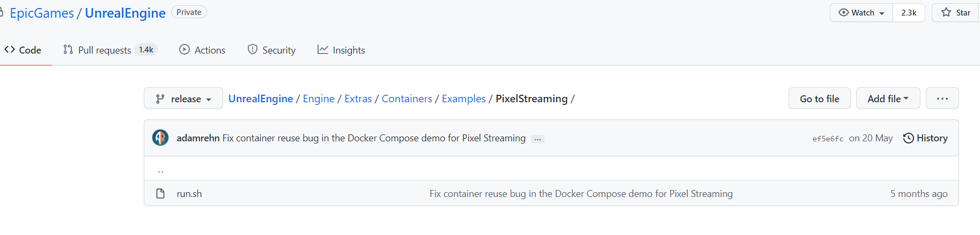
Task: Click adamrehn's avatar image
Action: coord(160,138)
